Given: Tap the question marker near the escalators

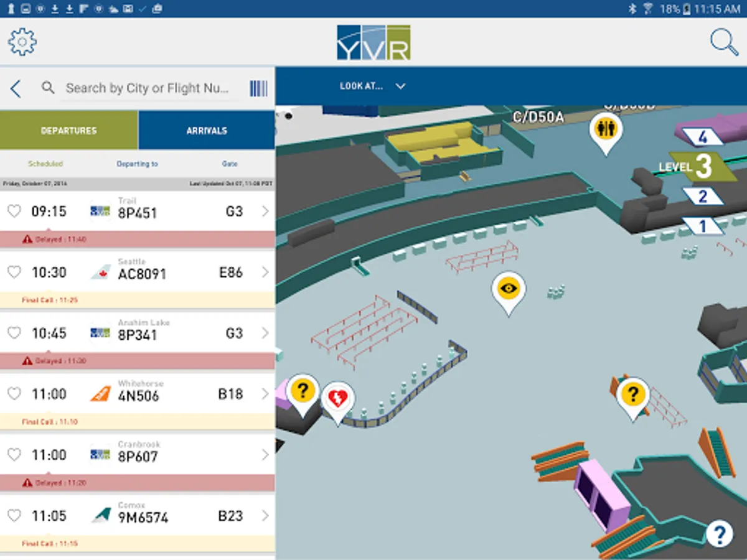Looking at the screenshot, I should pos(633,399).
